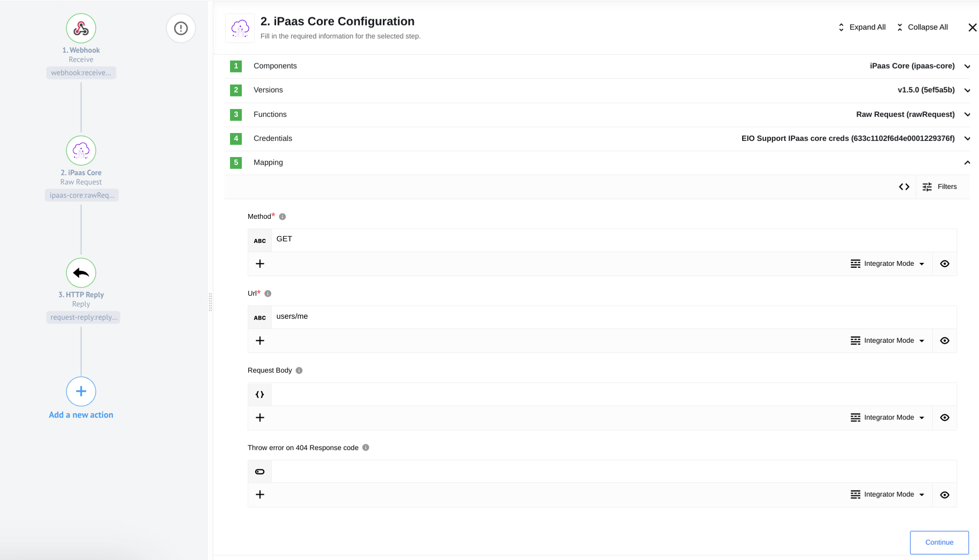Screen dimensions: 979x560
Task: Click the ipaas-core:rawReq tag
Action: pos(82,195)
